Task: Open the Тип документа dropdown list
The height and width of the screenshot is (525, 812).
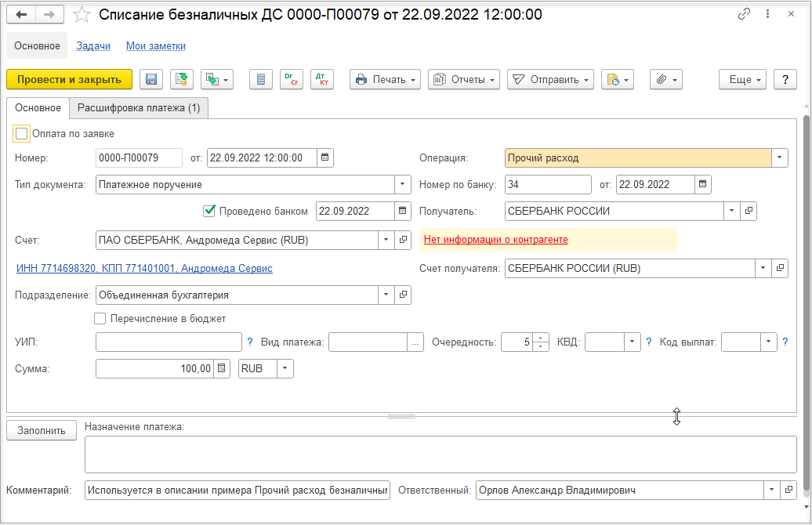Action: pyautogui.click(x=402, y=184)
